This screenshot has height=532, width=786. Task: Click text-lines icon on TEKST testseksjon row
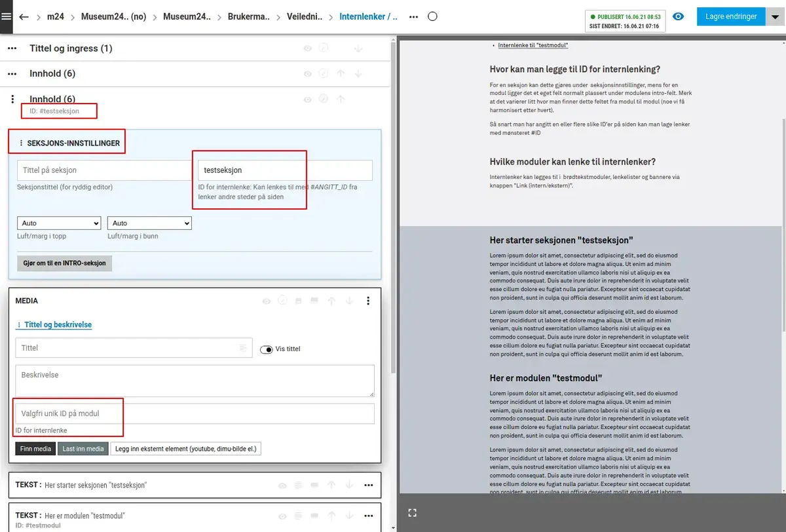[x=298, y=485]
